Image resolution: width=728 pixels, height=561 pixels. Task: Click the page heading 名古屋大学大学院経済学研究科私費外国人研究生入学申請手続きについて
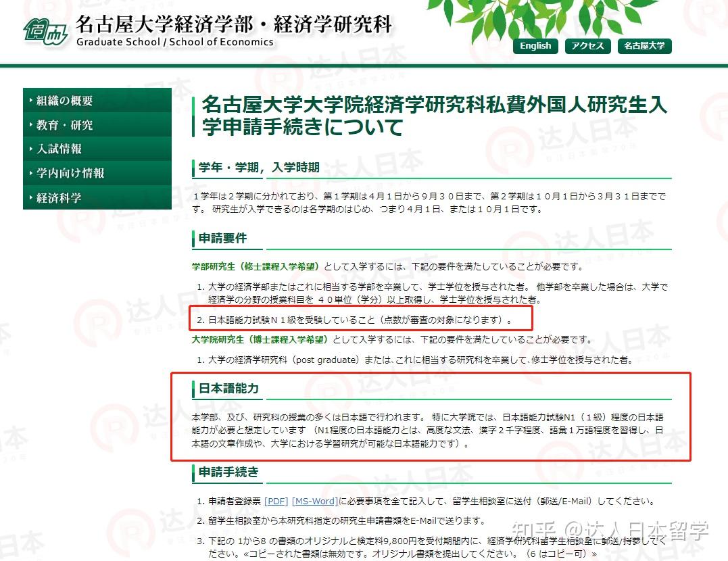pos(434,116)
